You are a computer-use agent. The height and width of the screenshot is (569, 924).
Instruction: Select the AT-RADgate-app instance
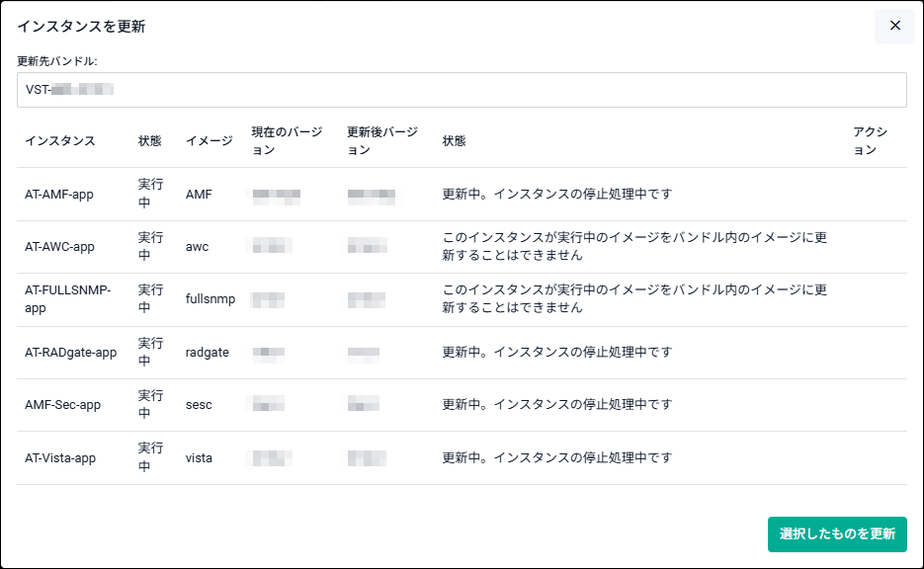pyautogui.click(x=71, y=353)
